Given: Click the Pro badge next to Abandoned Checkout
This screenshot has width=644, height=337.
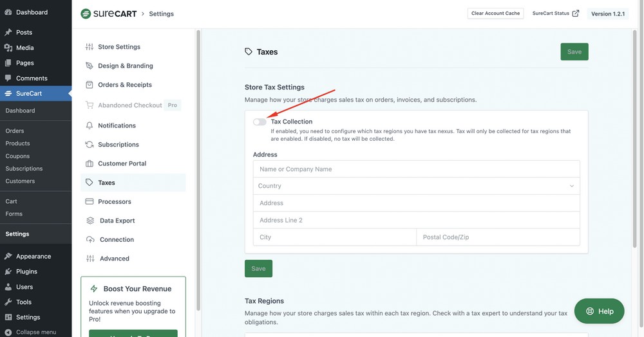Looking at the screenshot, I should pos(173,105).
